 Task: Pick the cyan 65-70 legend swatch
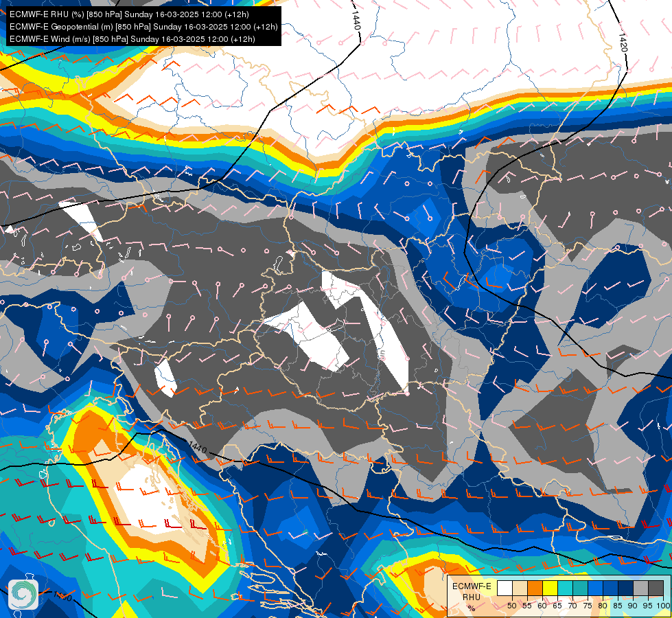(566, 588)
